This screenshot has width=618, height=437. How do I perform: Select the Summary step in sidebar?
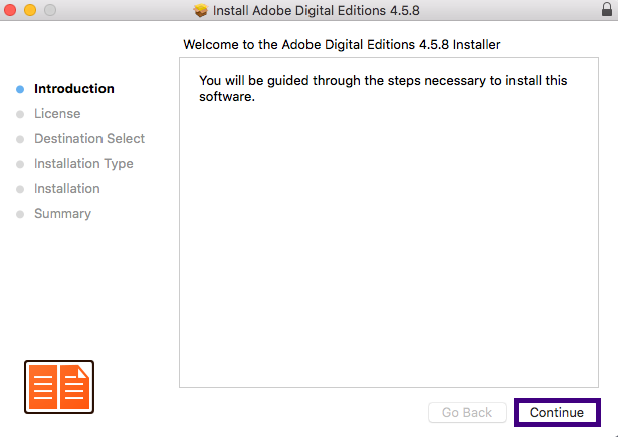click(62, 214)
